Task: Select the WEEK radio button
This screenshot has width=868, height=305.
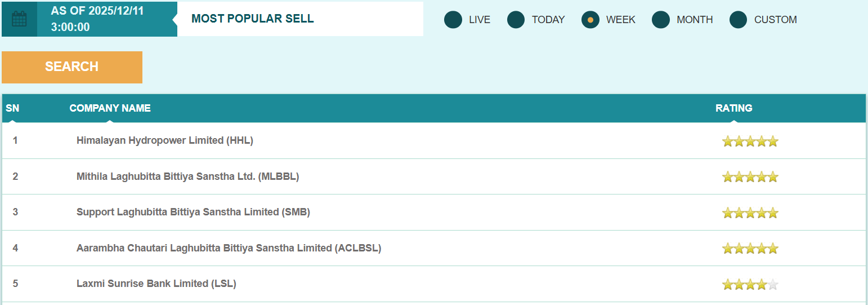Action: 590,20
